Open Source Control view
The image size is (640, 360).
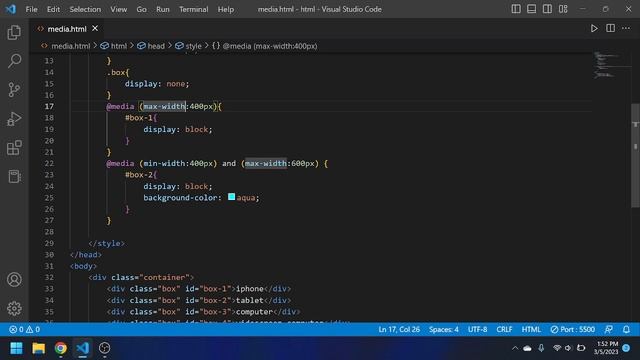coord(14,90)
